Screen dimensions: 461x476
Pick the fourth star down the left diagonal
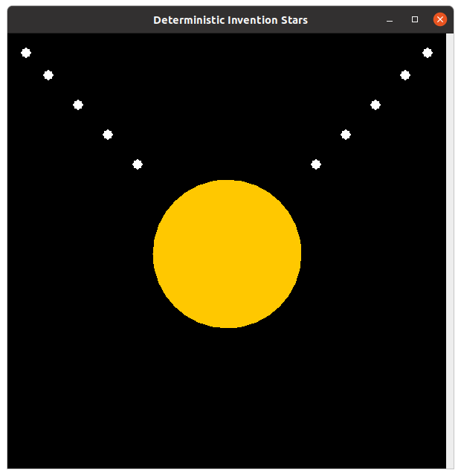(x=108, y=135)
